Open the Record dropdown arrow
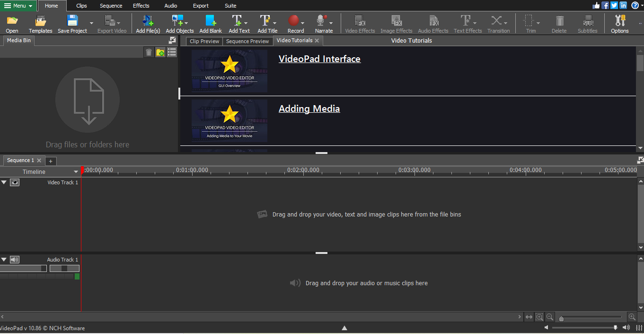The width and height of the screenshot is (644, 334). [303, 23]
